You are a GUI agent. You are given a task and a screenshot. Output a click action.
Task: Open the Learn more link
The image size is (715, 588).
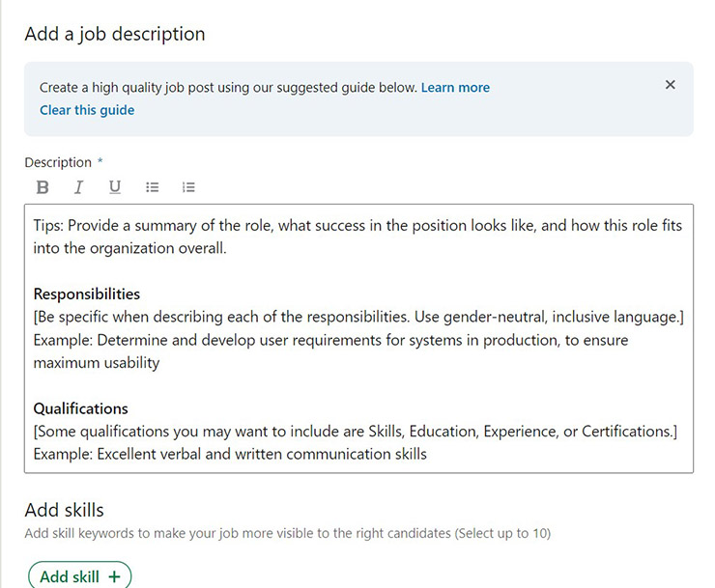455,88
